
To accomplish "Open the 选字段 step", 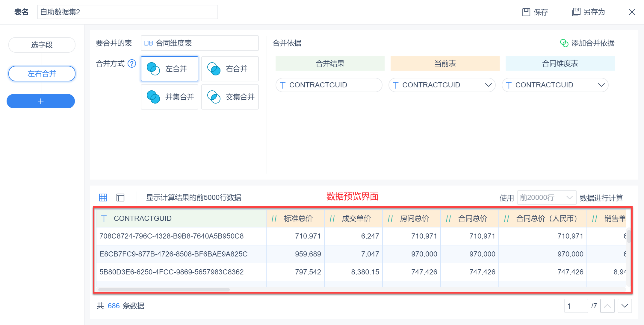I will [42, 45].
